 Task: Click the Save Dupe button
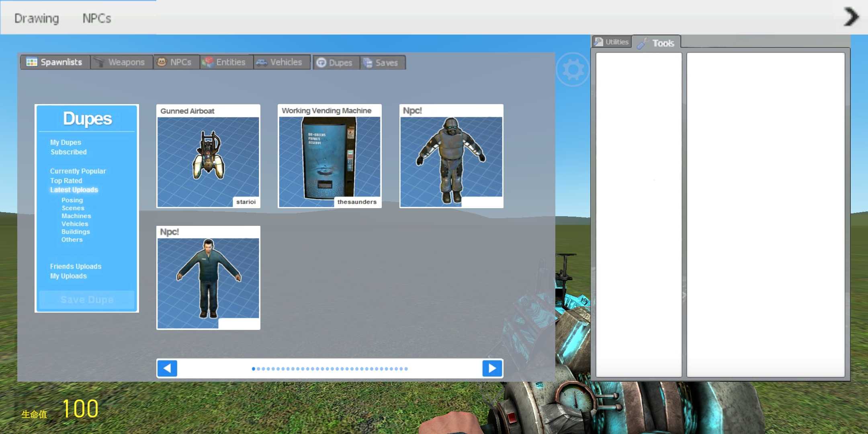87,300
